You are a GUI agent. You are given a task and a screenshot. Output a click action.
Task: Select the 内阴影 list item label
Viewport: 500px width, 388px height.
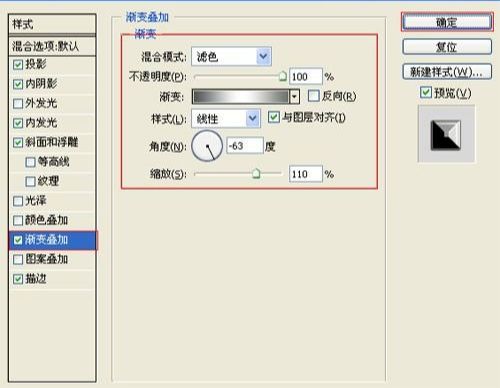41,84
